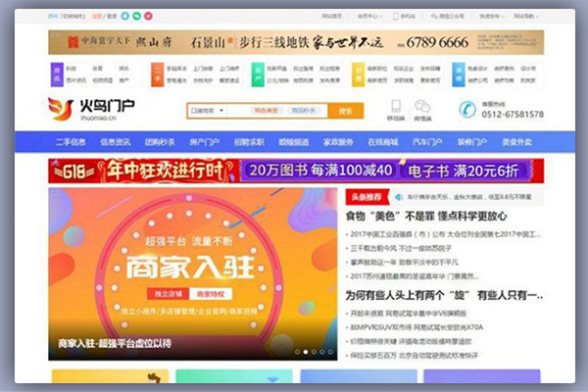Click the 切换城市 switch-city link

point(73,17)
